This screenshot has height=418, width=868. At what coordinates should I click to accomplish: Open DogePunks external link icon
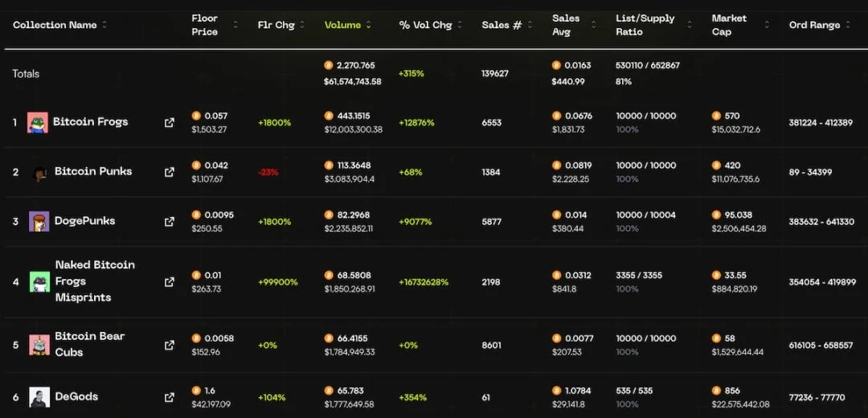pyautogui.click(x=169, y=221)
